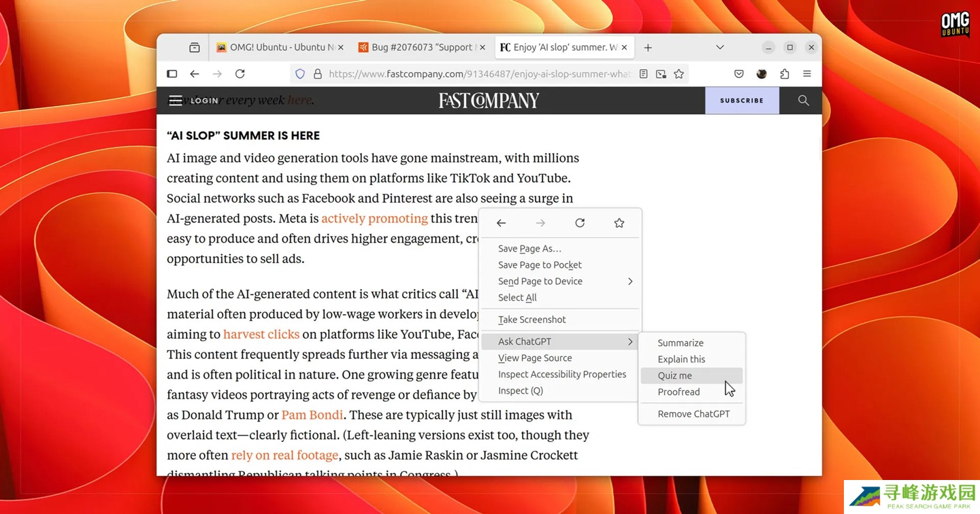Close the Fast Company tab
The image size is (980, 514).
tap(625, 48)
